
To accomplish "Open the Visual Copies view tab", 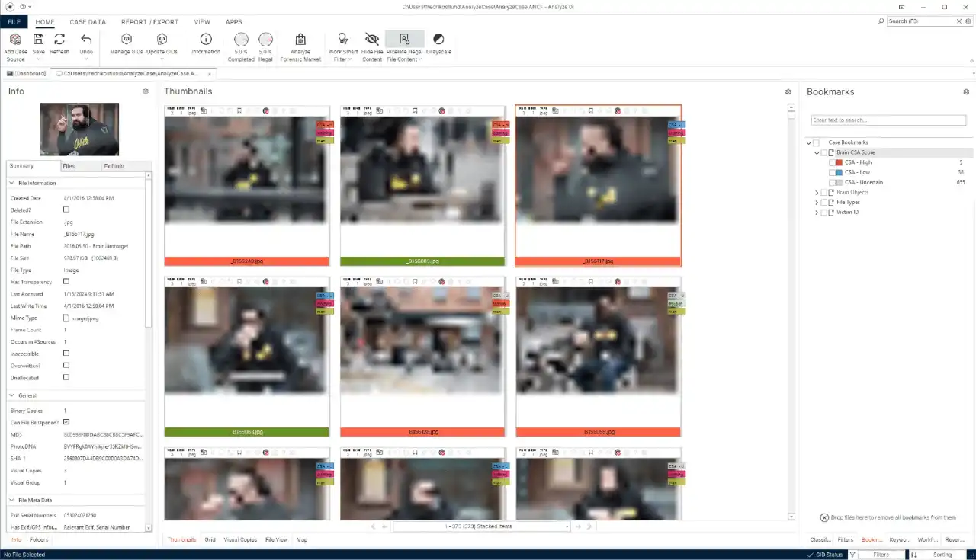I will tap(240, 539).
